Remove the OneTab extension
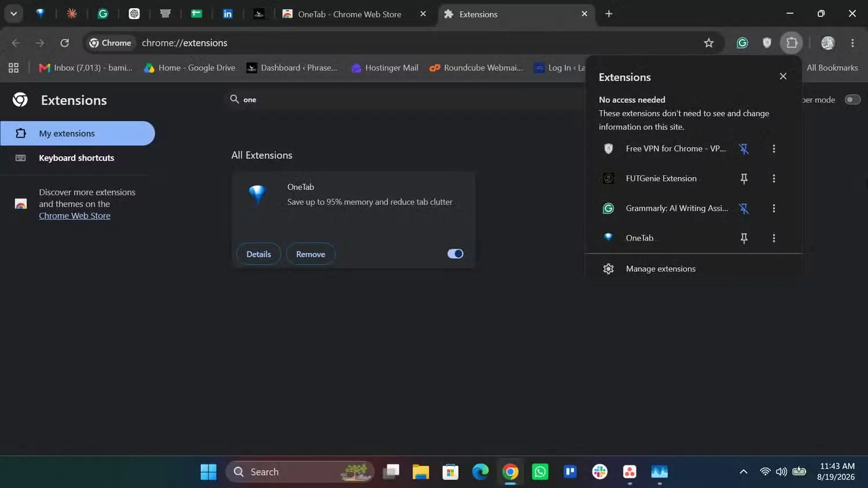Image resolution: width=868 pixels, height=488 pixels. pos(311,254)
